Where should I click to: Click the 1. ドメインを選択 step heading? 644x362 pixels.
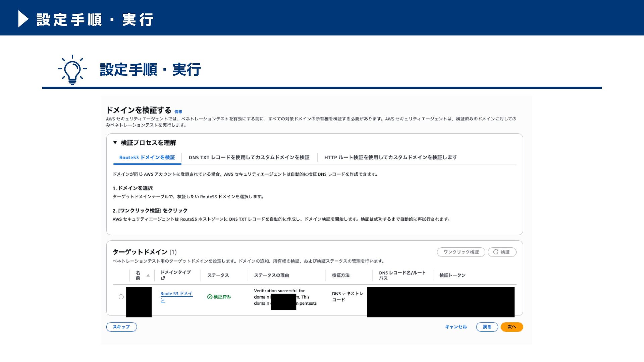(132, 188)
